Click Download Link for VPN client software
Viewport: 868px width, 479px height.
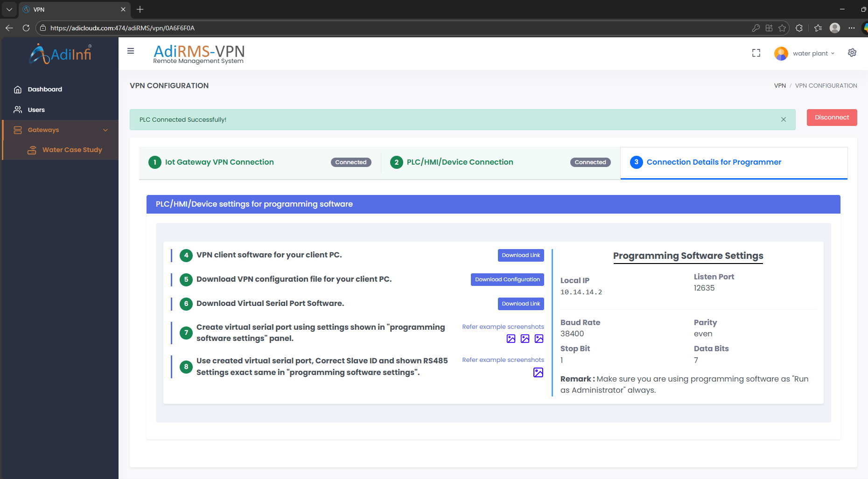pyautogui.click(x=521, y=255)
